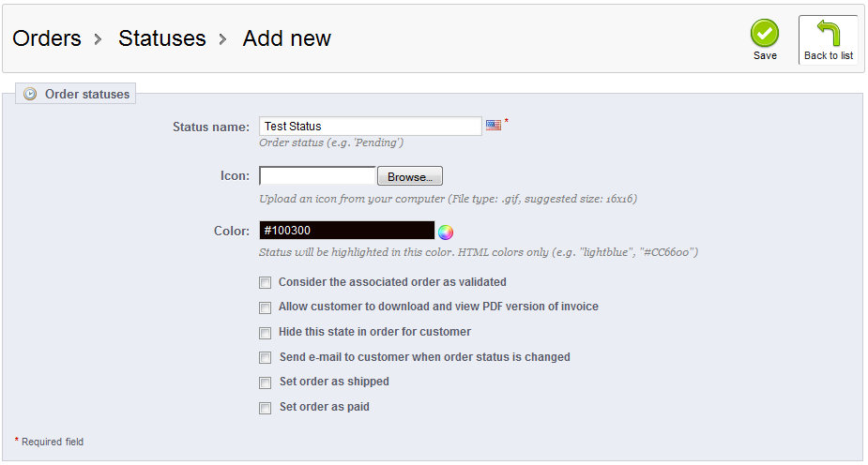The image size is (868, 465).
Task: Go to Orders in the breadcrumb
Action: (46, 38)
